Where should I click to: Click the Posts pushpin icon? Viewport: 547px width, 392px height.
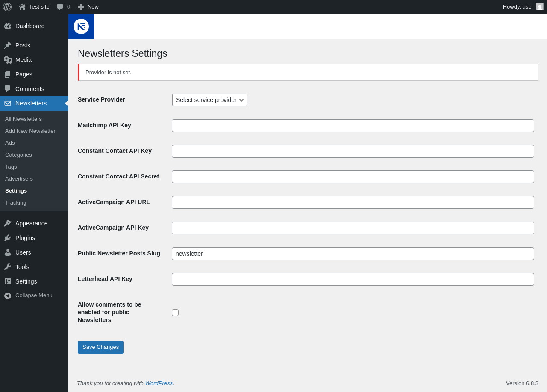tap(8, 45)
